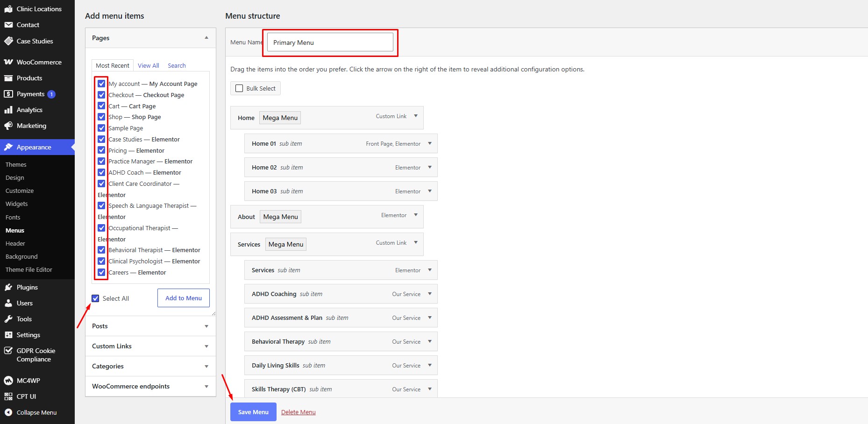Click the Contact envelope icon
The height and width of the screenshot is (424, 868).
click(8, 25)
